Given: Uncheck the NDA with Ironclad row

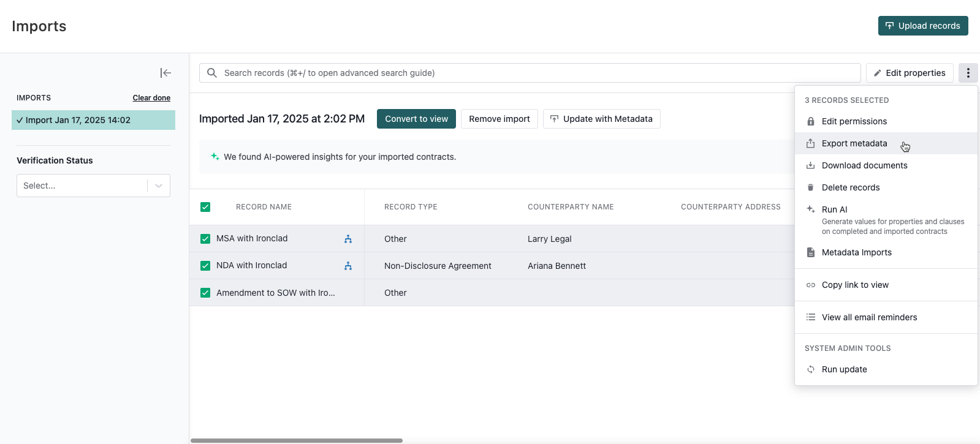Looking at the screenshot, I should (x=205, y=266).
